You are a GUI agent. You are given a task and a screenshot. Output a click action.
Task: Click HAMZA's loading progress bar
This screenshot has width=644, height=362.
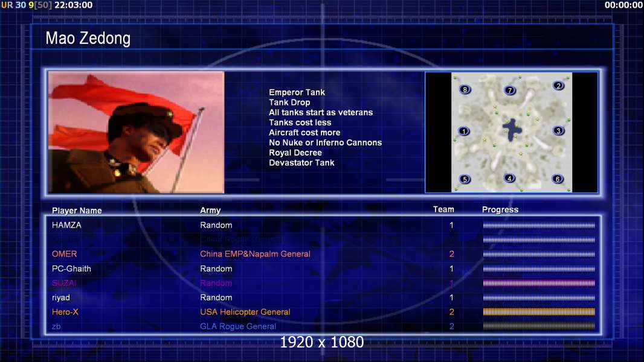click(539, 225)
